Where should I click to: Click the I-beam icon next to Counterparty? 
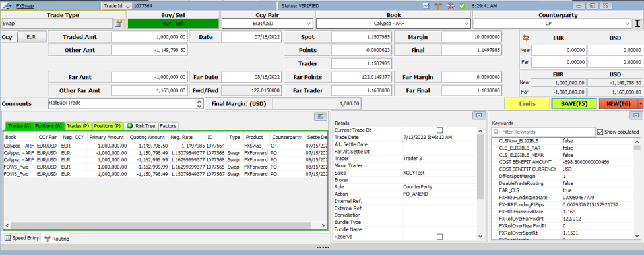click(x=637, y=23)
